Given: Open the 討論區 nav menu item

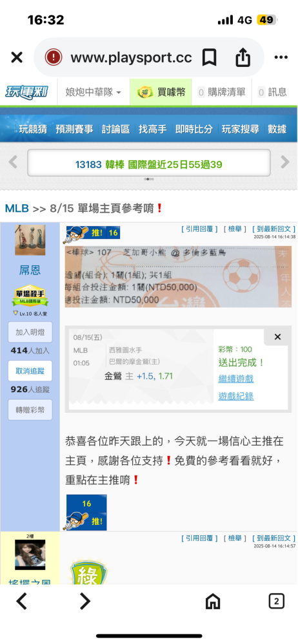Looking at the screenshot, I should coord(115,129).
